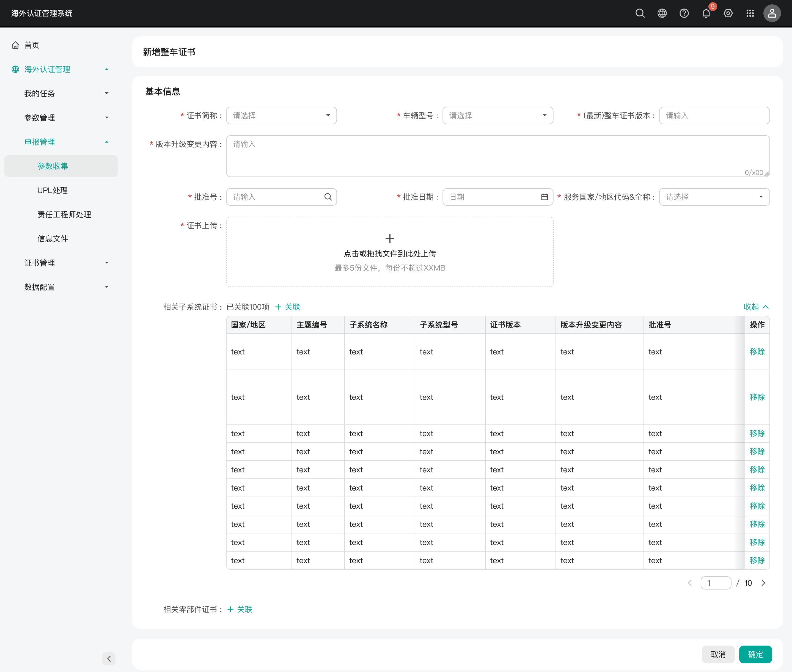The image size is (792, 672).
Task: Focus the 版本升级变更内容 text area
Action: 498,156
